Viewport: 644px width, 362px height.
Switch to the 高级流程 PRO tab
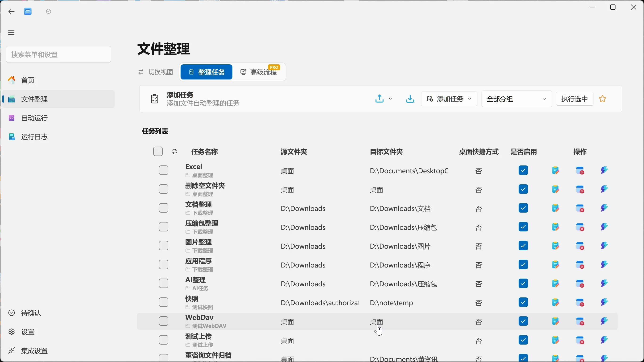point(259,72)
